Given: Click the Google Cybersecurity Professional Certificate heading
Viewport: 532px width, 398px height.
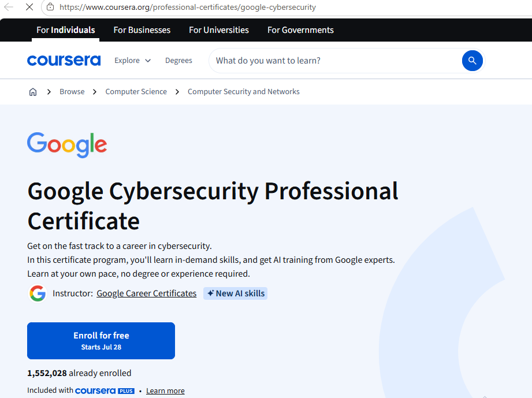Looking at the screenshot, I should pos(213,206).
